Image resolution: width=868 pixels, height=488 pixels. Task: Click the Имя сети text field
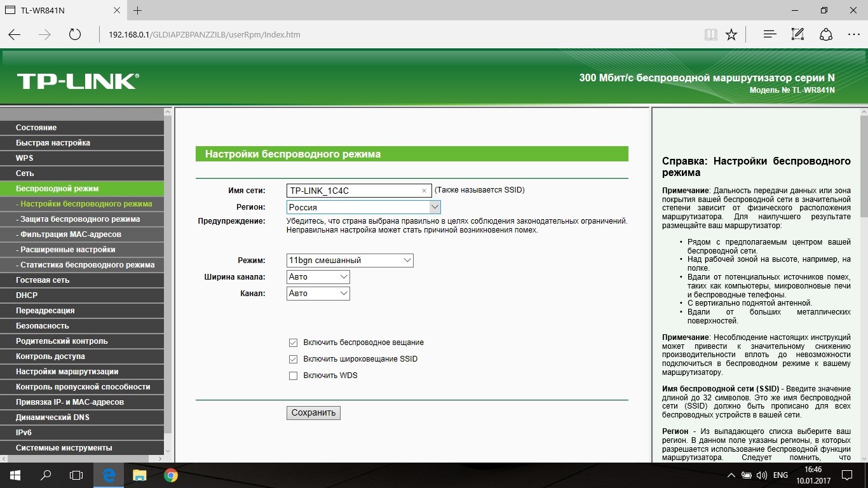(353, 191)
